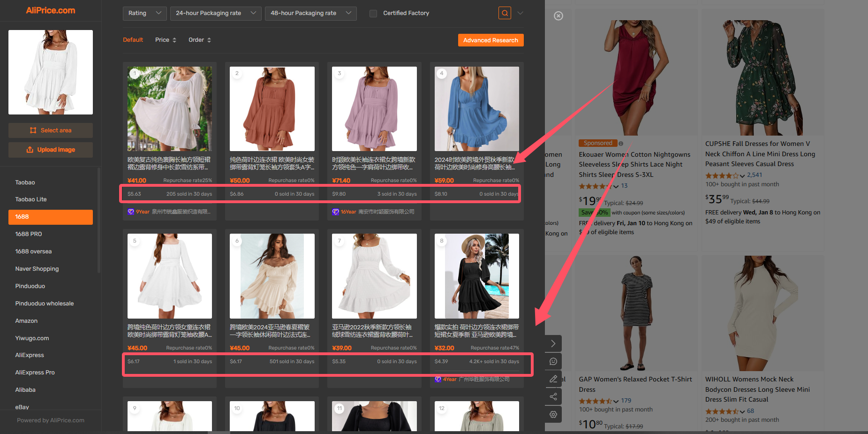The image size is (868, 434).
Task: Open settings gear in side toolbar
Action: coord(553,414)
